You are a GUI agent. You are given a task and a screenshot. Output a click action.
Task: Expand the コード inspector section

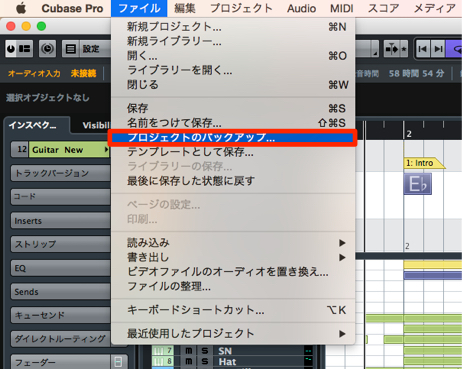pyautogui.click(x=61, y=197)
